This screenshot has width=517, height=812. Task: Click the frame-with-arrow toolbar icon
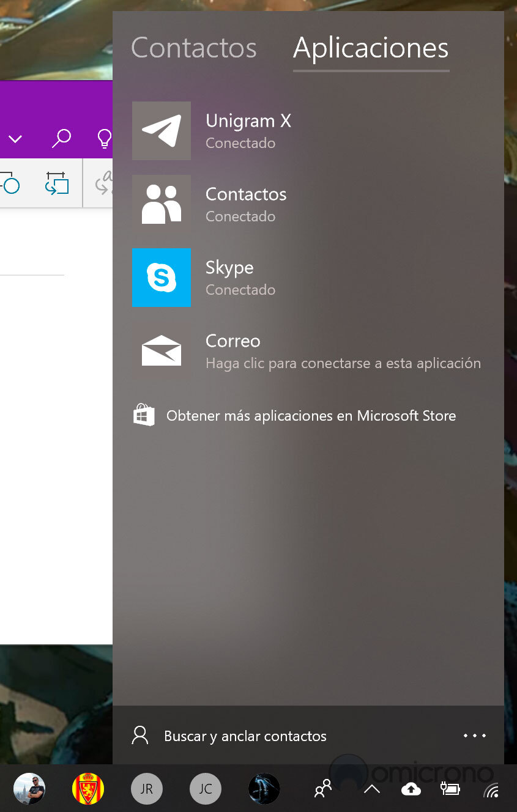[57, 183]
